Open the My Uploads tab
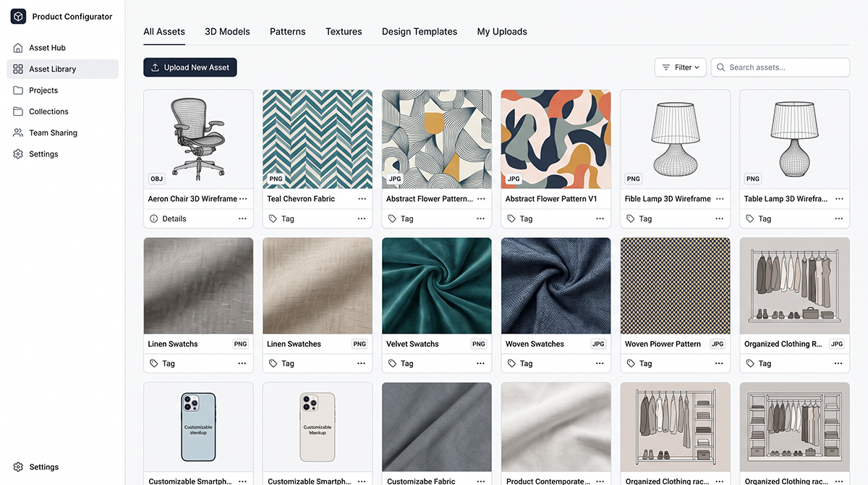Image resolution: width=868 pixels, height=485 pixels. coord(502,32)
